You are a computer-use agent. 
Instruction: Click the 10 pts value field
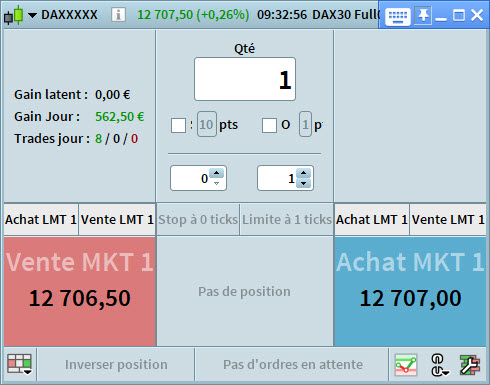tap(207, 124)
